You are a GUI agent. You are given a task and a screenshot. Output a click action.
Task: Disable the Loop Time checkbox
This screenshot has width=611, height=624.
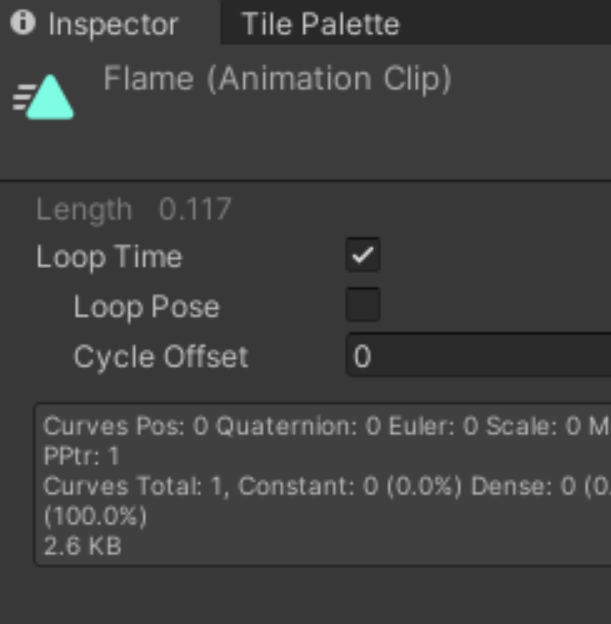(x=362, y=256)
